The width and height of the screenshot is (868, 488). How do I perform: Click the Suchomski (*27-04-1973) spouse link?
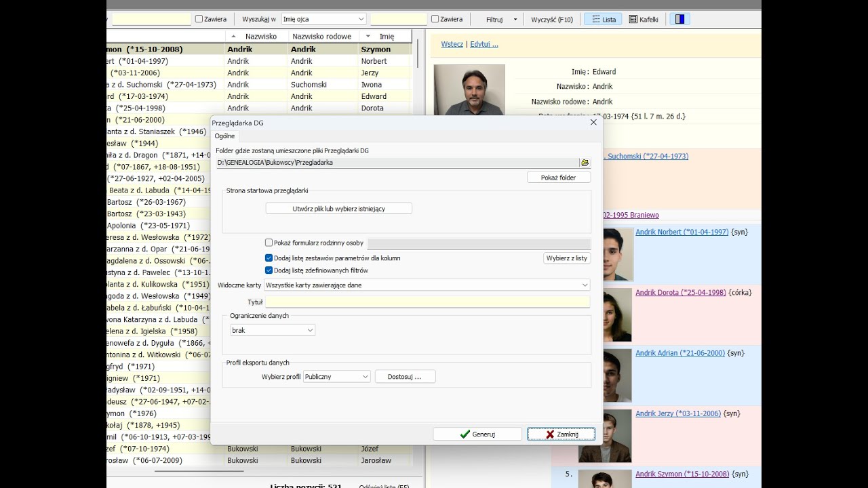pos(648,156)
